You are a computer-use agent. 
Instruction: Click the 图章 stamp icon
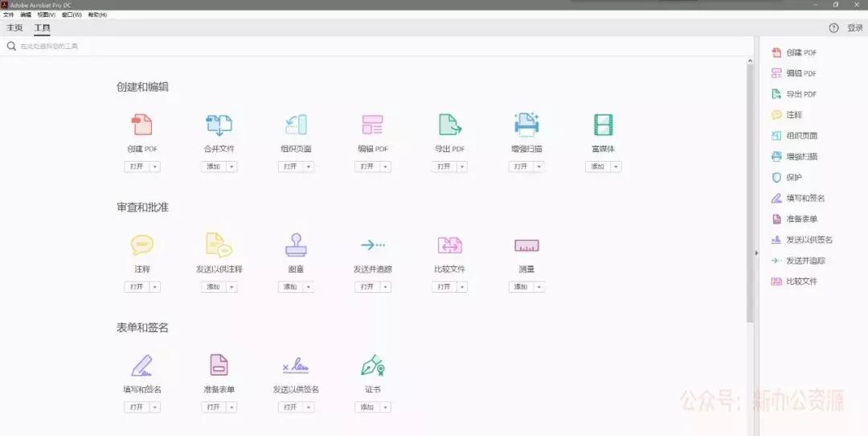(296, 245)
